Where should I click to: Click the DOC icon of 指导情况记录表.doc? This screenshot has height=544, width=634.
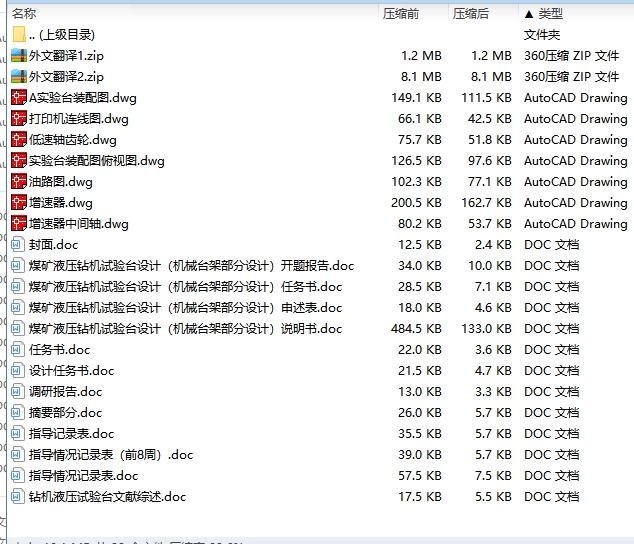[x=17, y=476]
